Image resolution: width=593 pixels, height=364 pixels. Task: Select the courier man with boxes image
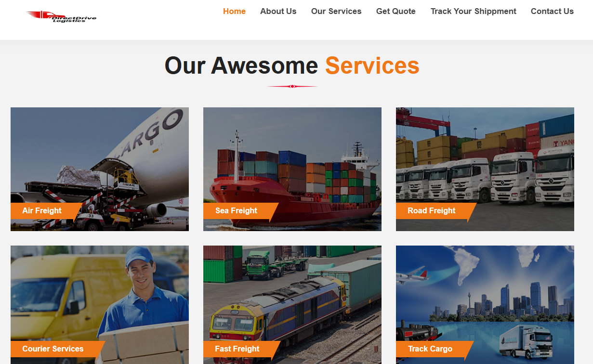(x=100, y=305)
